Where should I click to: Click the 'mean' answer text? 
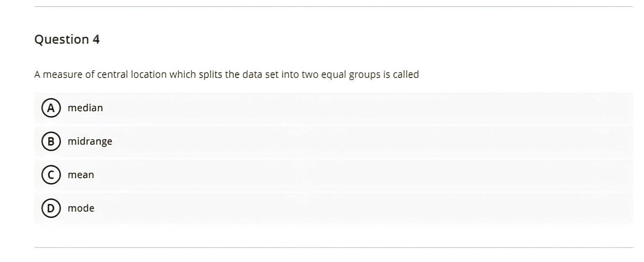coord(80,175)
